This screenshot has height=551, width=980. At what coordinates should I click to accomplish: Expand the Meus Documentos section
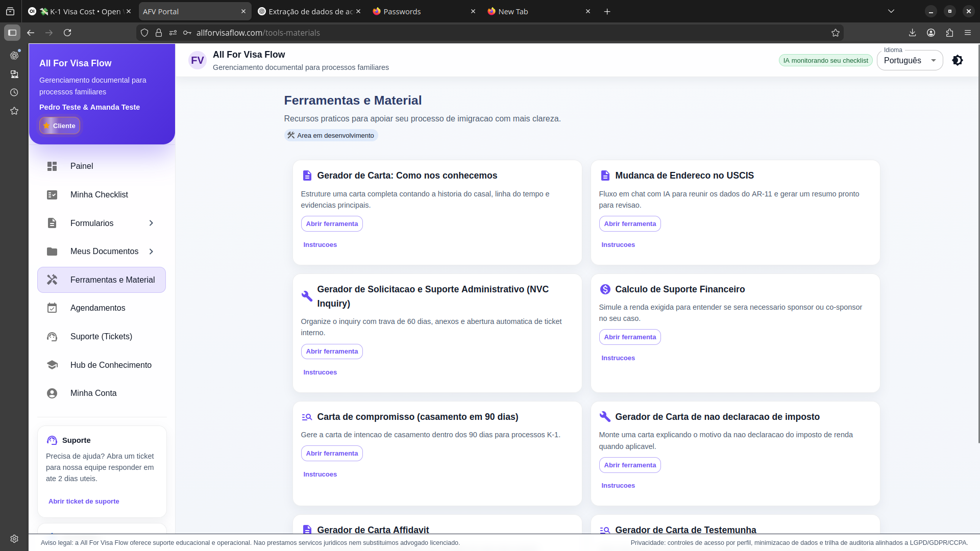pos(151,251)
